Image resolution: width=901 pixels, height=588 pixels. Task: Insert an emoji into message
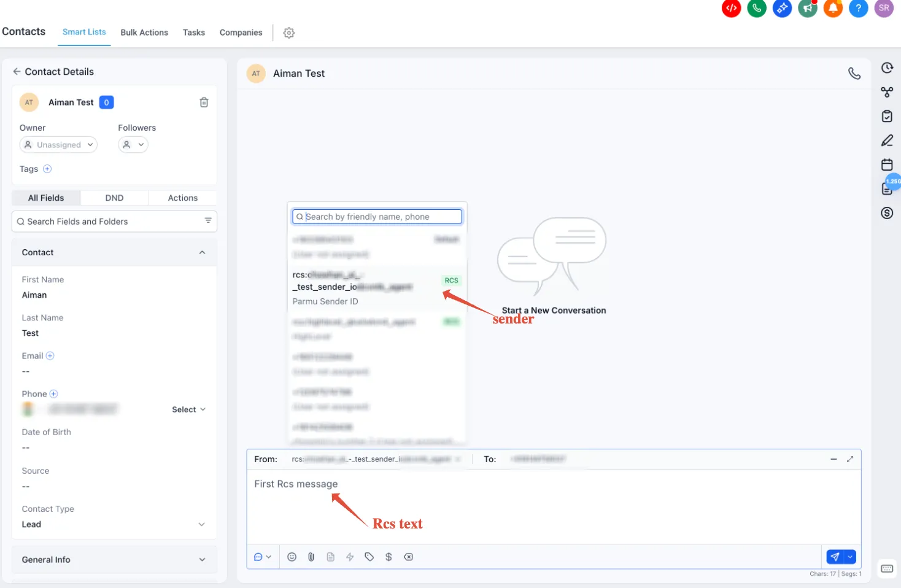(x=292, y=557)
